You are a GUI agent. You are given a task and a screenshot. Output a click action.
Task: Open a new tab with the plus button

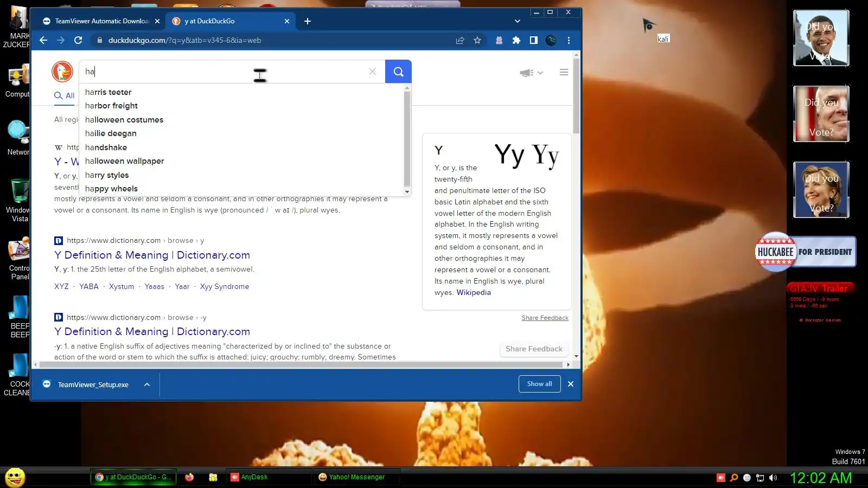tap(308, 21)
